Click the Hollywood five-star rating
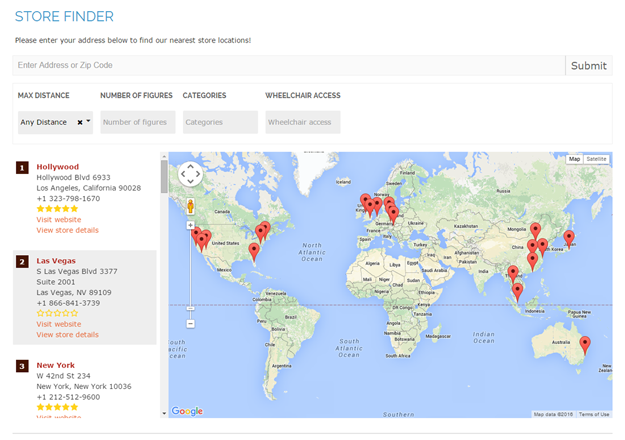Screen dimensions: 625x440 57,209
